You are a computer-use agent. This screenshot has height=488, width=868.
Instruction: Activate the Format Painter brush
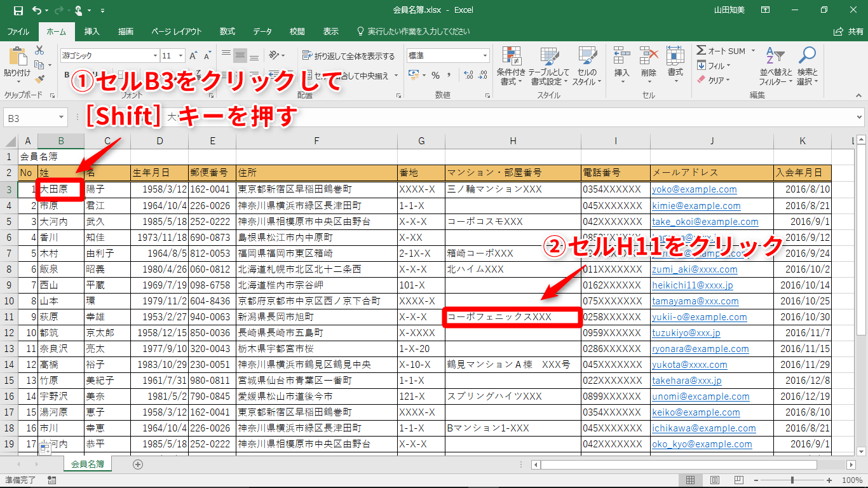click(39, 79)
